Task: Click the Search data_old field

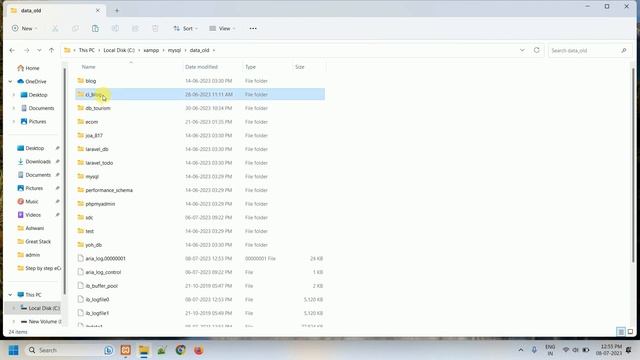Action: [x=589, y=51]
